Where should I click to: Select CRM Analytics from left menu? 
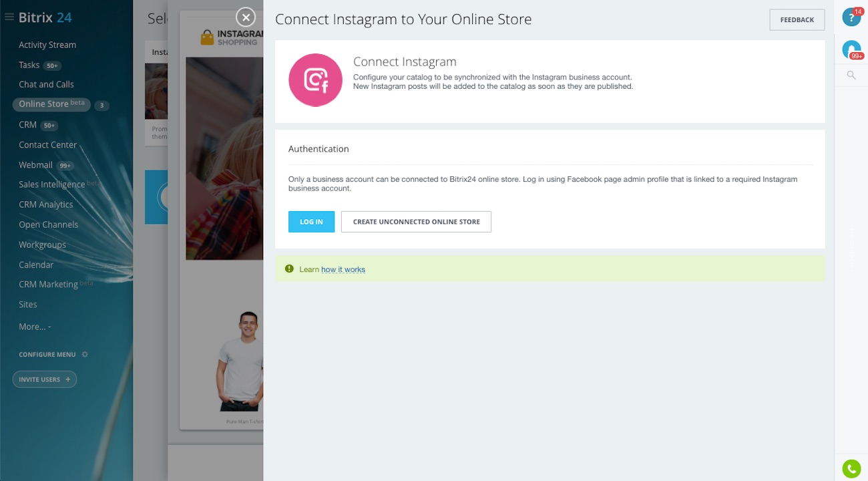[45, 205]
